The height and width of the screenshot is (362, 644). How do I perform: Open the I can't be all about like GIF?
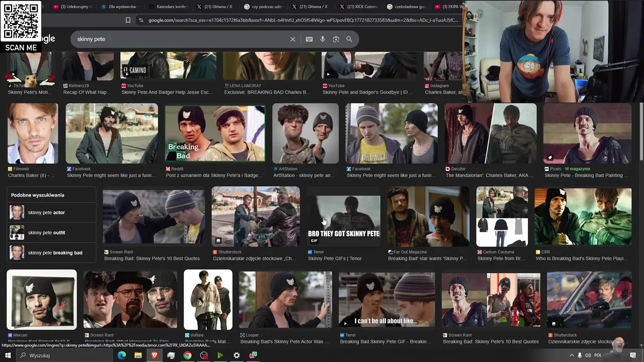click(386, 300)
